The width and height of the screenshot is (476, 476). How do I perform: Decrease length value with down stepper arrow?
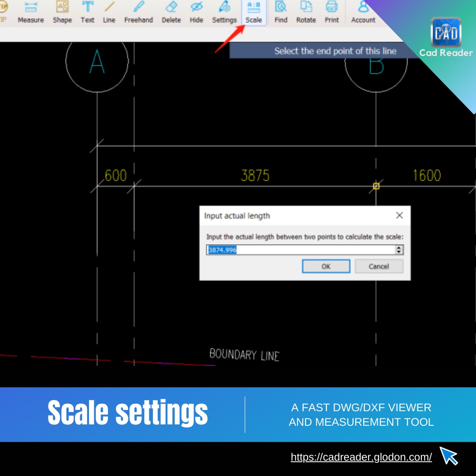coord(399,252)
